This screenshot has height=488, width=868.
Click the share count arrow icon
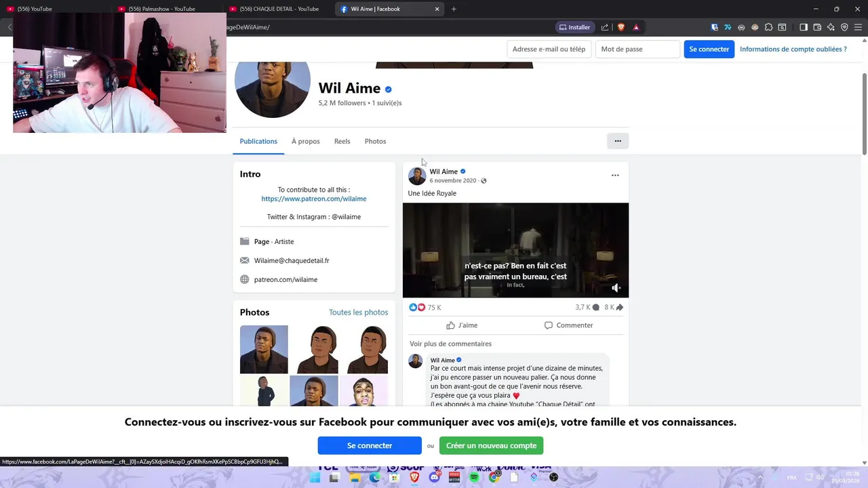[619, 307]
